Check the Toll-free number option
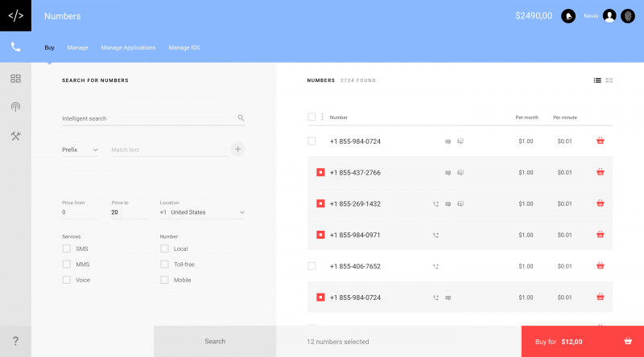The image size is (644, 357). point(164,265)
